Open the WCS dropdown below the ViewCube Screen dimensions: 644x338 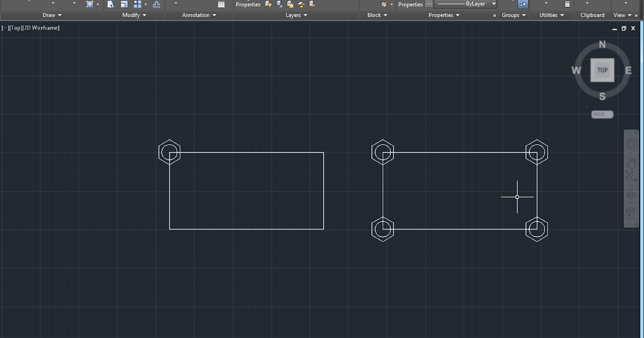point(601,114)
